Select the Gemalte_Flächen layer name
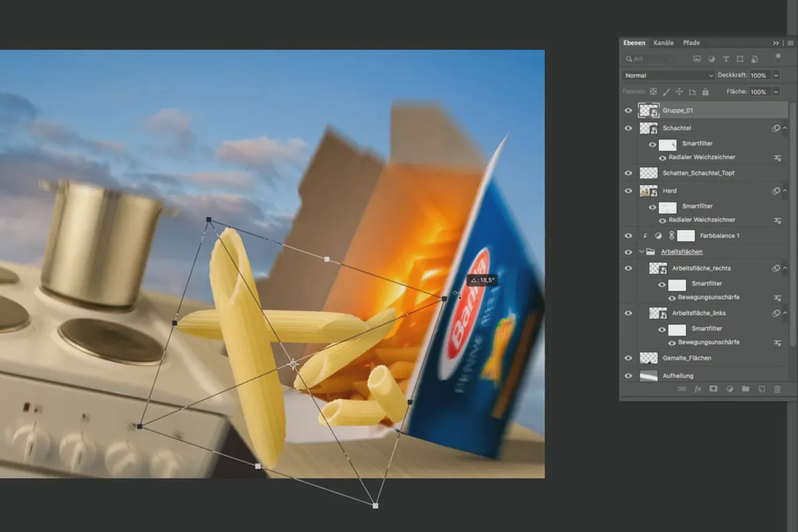798x532 pixels. pos(687,358)
